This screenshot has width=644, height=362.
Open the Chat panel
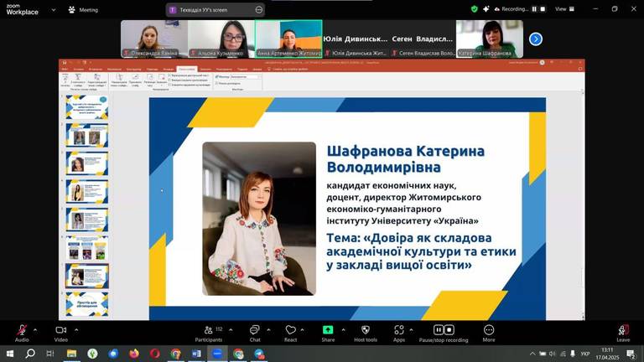[254, 330]
